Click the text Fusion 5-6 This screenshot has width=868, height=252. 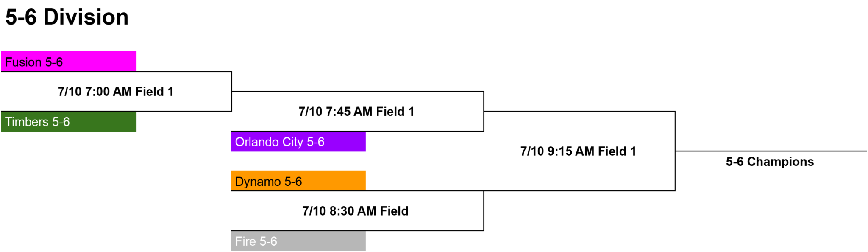[x=34, y=62]
